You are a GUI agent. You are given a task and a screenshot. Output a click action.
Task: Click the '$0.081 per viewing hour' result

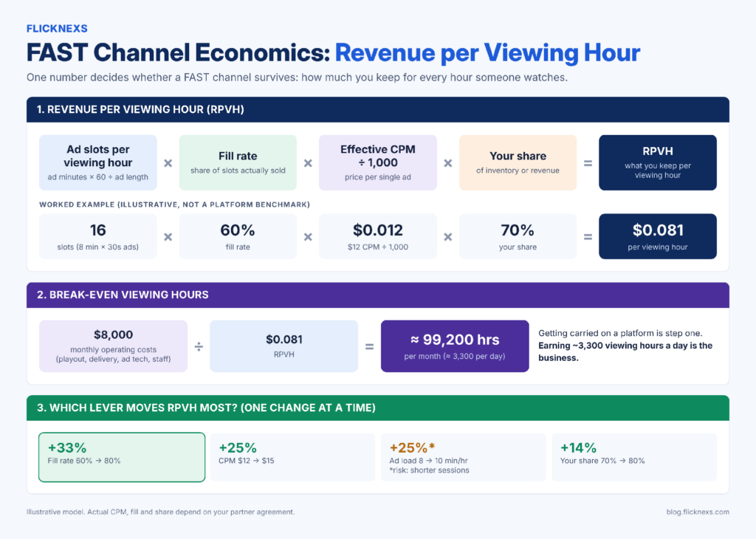coord(658,236)
